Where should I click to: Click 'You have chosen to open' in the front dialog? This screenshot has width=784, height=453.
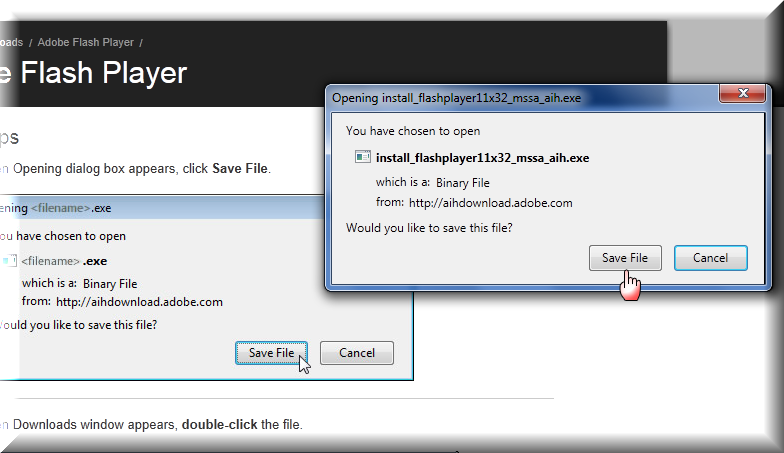tap(413, 131)
